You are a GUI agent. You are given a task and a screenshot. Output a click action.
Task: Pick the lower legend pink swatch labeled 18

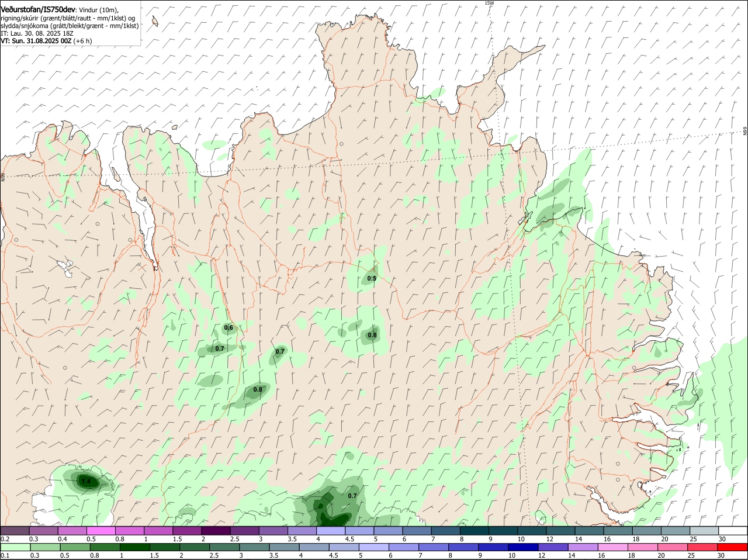643,547
